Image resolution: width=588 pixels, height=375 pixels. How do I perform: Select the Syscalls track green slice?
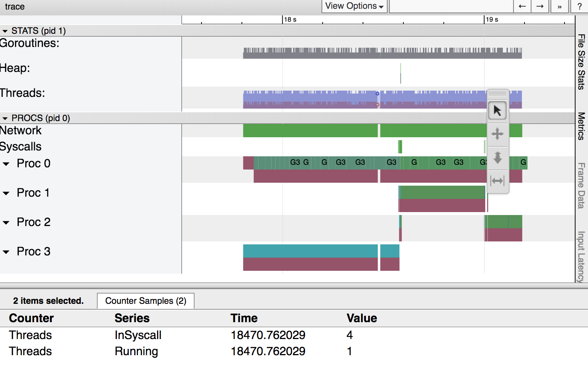tap(400, 147)
